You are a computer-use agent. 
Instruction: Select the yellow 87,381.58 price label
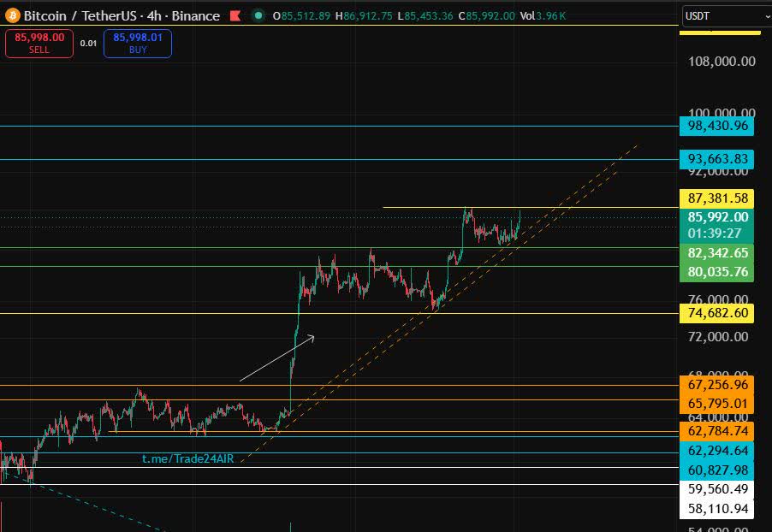click(x=716, y=198)
